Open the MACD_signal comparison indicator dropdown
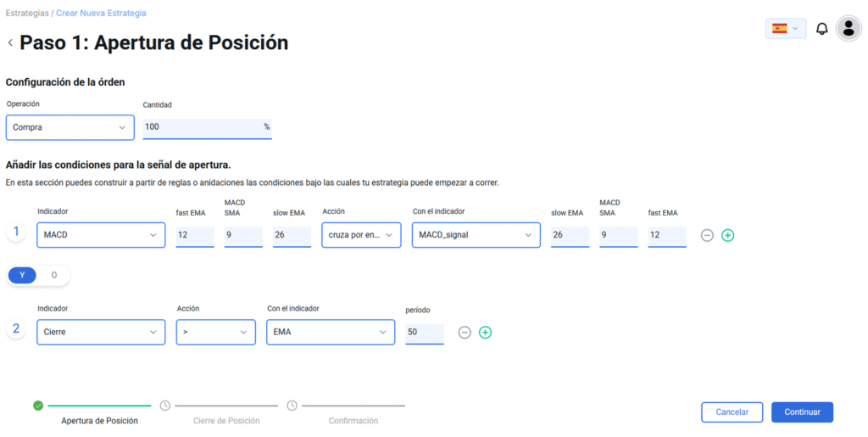The height and width of the screenshot is (437, 868). (476, 235)
